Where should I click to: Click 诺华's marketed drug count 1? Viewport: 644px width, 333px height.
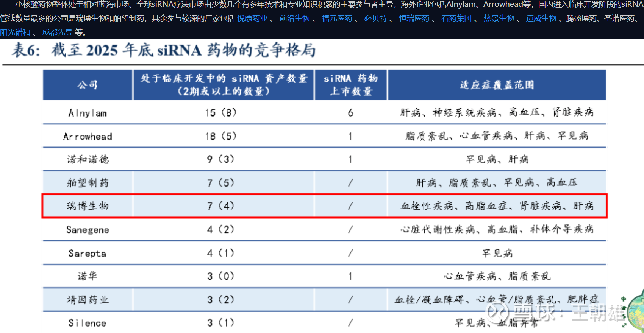point(350,276)
